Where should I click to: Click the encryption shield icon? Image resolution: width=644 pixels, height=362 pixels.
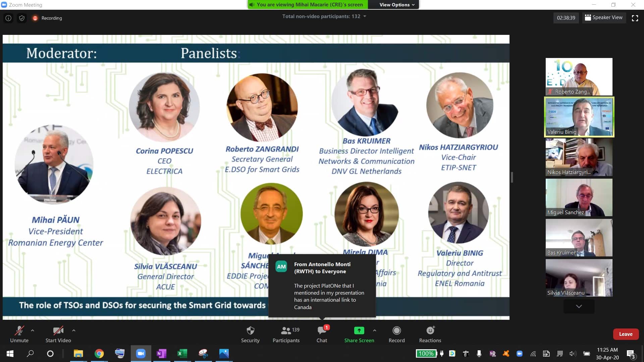click(22, 18)
